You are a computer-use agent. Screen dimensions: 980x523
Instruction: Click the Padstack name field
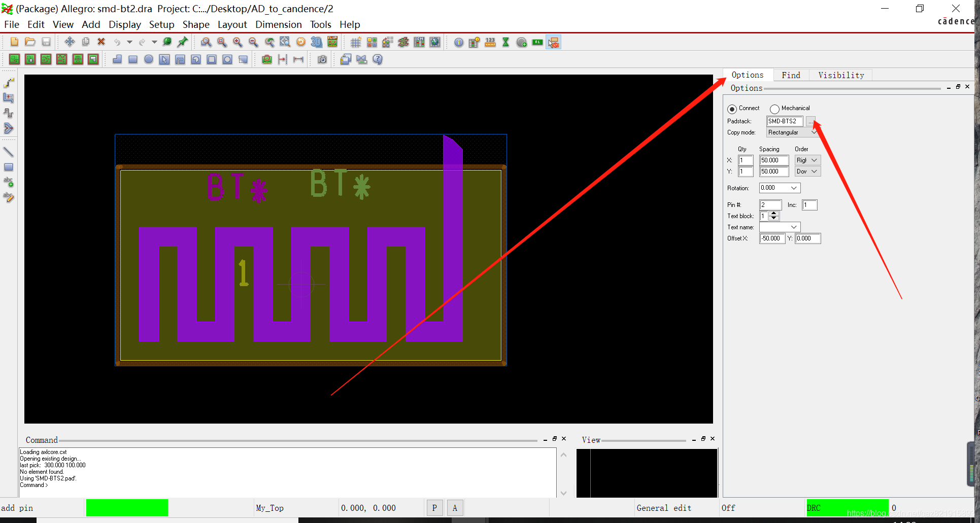(x=785, y=121)
